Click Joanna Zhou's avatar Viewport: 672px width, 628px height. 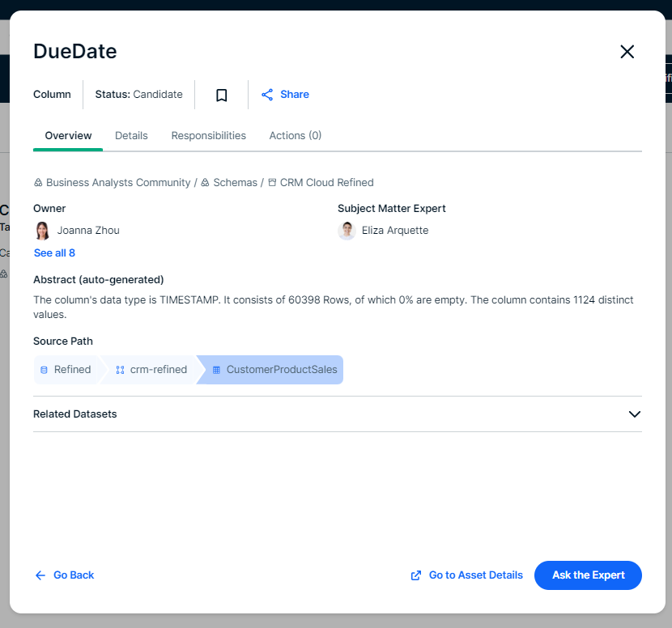(x=43, y=231)
